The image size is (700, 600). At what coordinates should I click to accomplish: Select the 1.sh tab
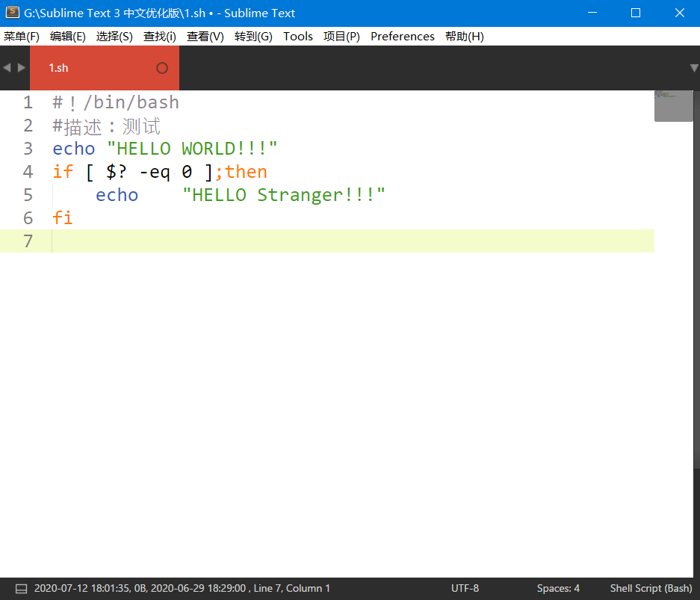(105, 68)
